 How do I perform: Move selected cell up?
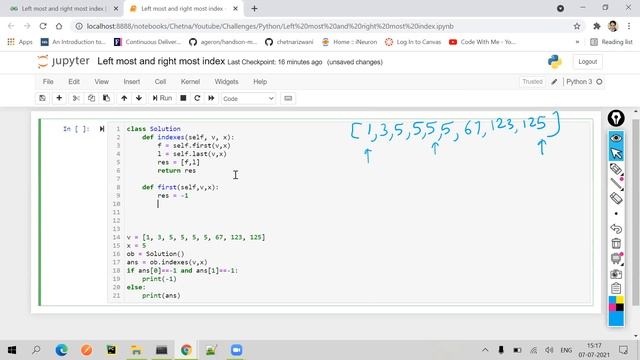[x=124, y=98]
